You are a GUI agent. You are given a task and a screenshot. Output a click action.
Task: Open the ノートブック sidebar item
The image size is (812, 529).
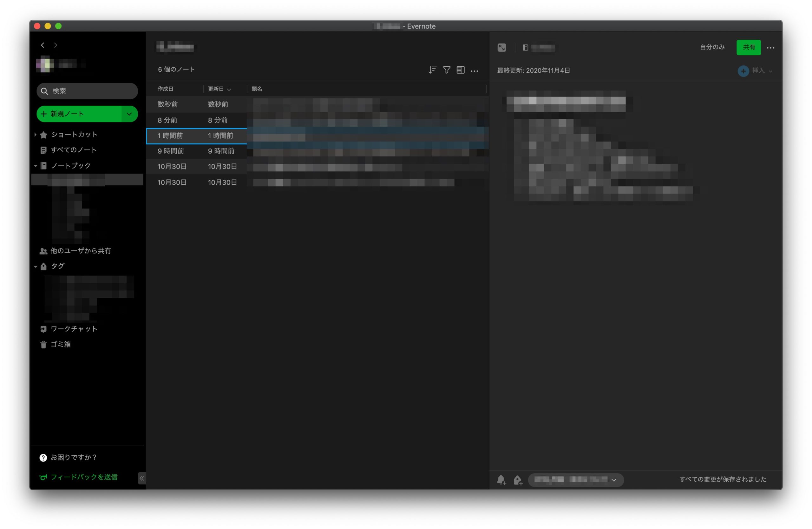tap(71, 166)
